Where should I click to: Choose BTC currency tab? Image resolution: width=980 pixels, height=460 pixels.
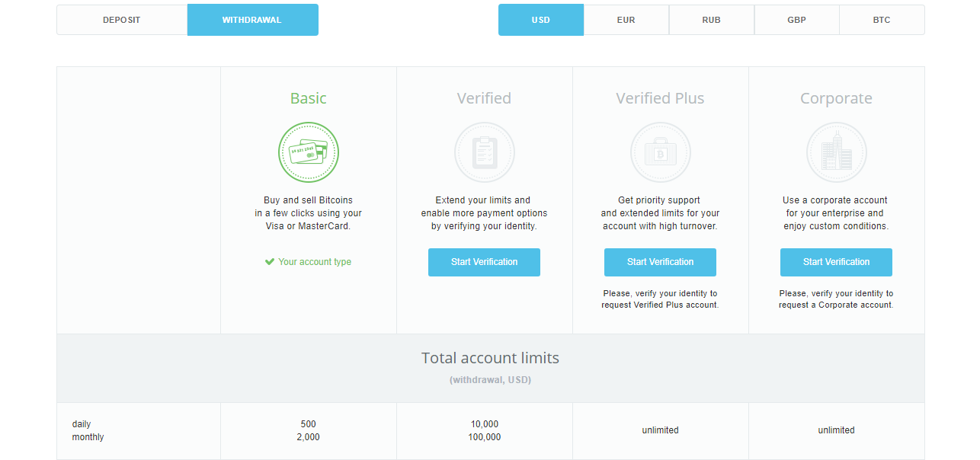tap(882, 20)
